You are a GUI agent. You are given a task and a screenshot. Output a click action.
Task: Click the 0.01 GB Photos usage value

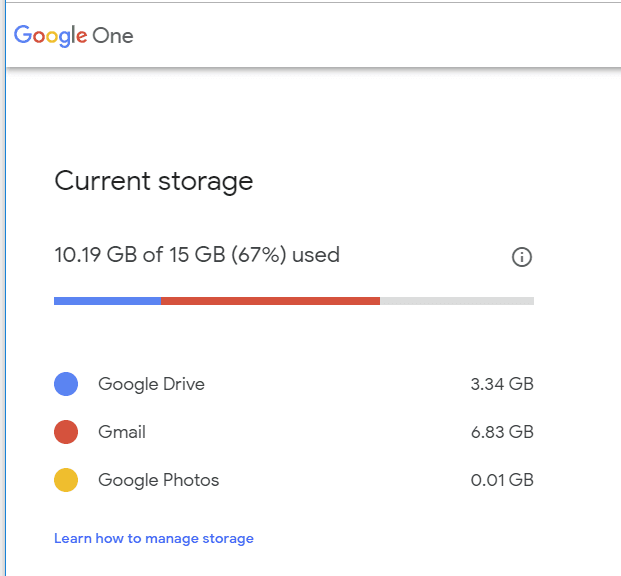pos(502,480)
